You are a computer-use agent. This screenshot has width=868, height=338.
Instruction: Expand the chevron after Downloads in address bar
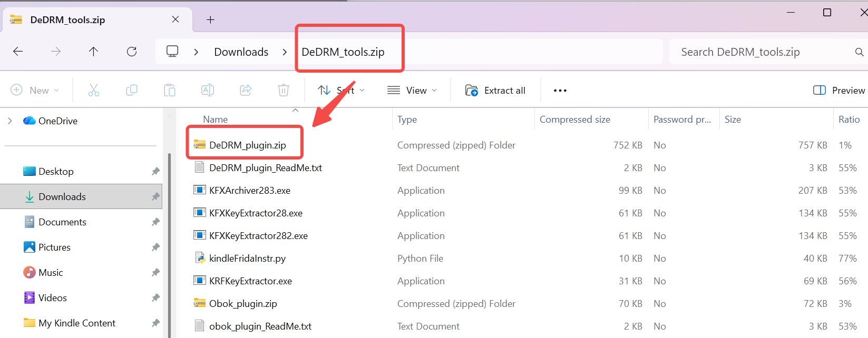coord(285,52)
